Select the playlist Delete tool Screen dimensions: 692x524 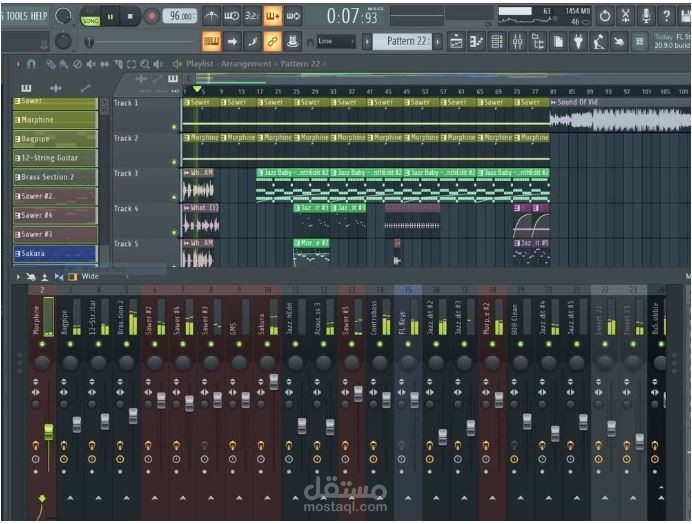tap(77, 64)
